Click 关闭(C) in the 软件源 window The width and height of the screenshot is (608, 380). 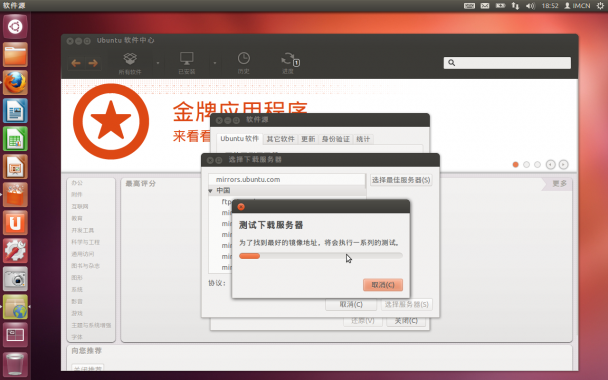pyautogui.click(x=406, y=321)
